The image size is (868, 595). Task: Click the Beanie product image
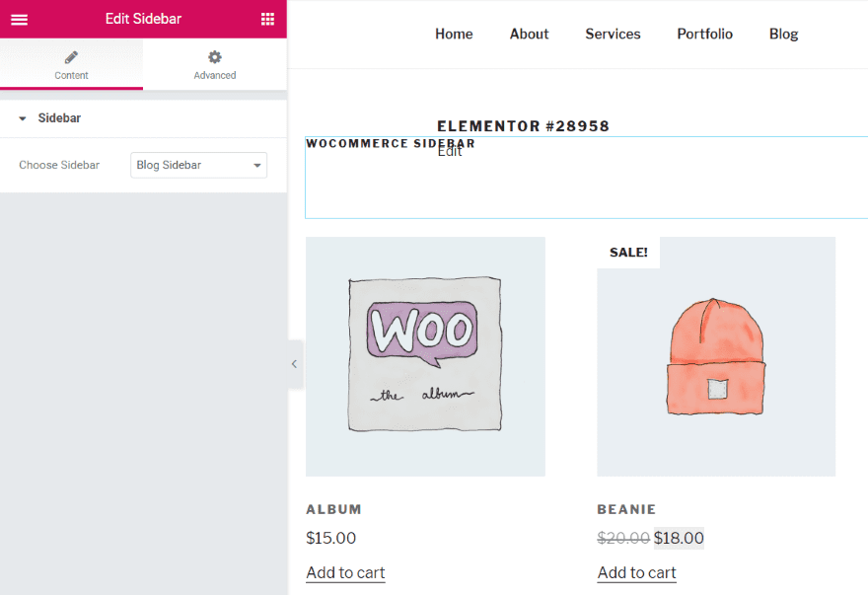(716, 356)
